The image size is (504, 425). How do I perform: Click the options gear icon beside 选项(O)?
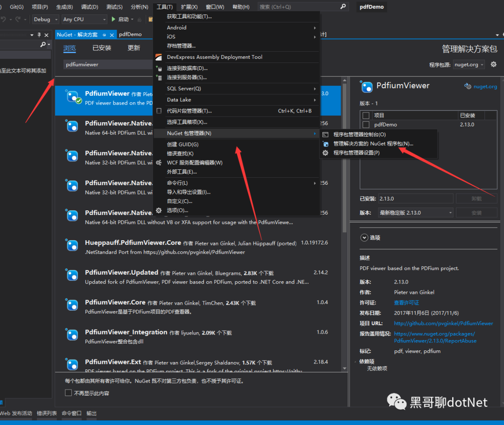pos(159,210)
